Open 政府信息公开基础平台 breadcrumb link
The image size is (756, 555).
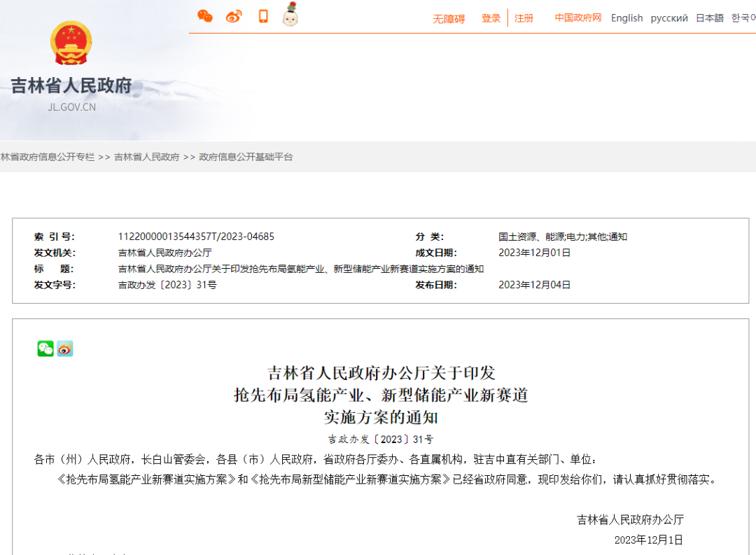coord(246,157)
